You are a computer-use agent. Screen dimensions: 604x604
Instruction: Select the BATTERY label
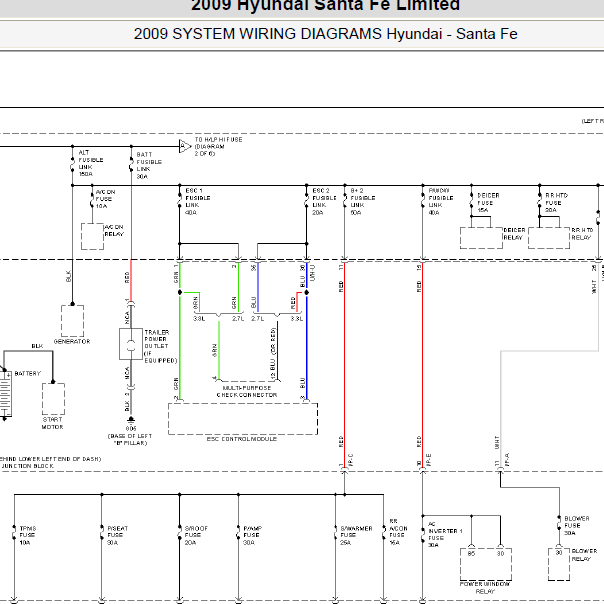(27, 374)
